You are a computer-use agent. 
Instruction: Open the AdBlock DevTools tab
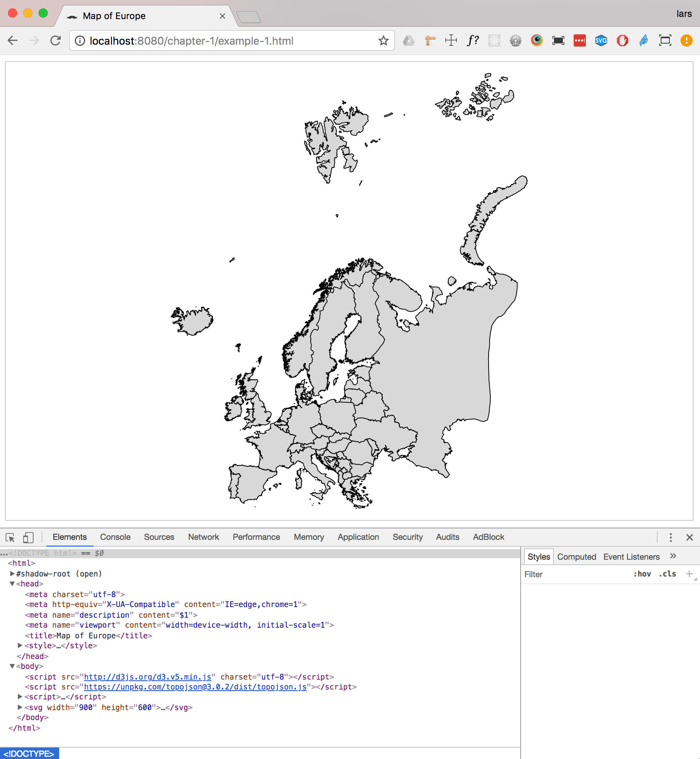click(489, 537)
